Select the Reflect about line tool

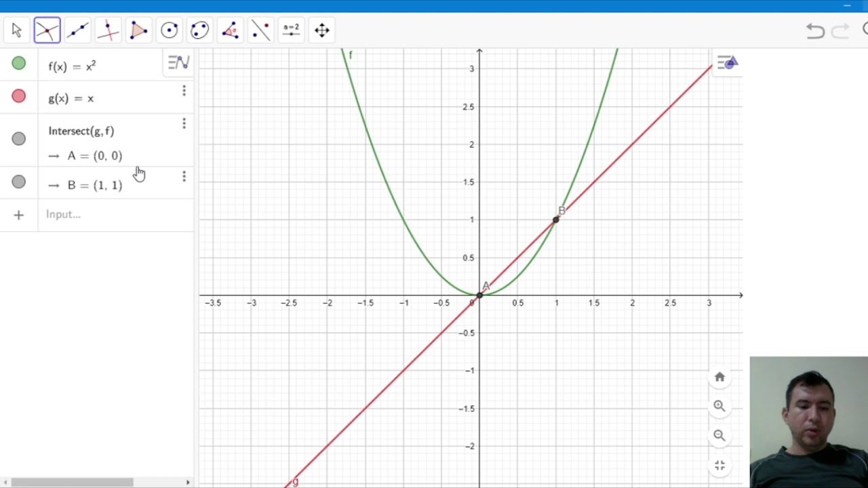[261, 30]
